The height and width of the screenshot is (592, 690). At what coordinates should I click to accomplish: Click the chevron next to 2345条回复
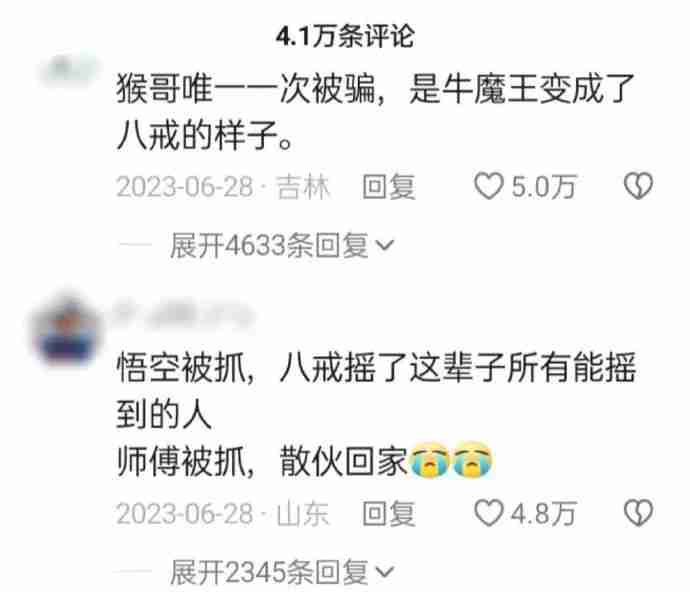click(385, 573)
